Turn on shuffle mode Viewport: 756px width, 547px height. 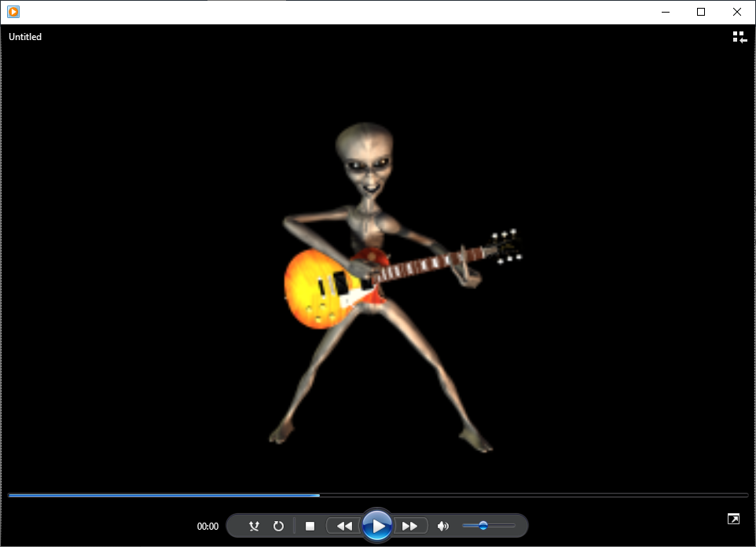coord(254,526)
